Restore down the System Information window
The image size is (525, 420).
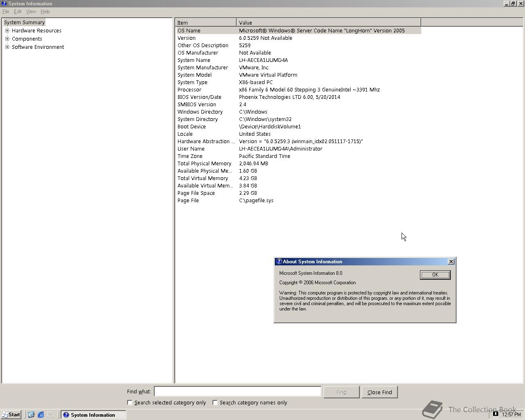[513, 3]
